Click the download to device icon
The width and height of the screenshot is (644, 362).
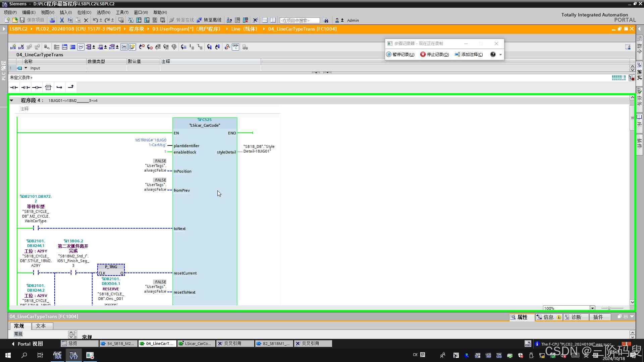pos(139,20)
